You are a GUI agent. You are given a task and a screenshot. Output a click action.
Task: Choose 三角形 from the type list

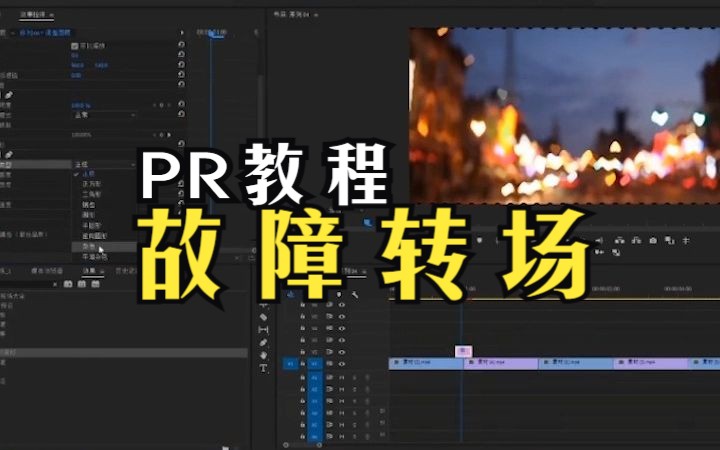91,195
